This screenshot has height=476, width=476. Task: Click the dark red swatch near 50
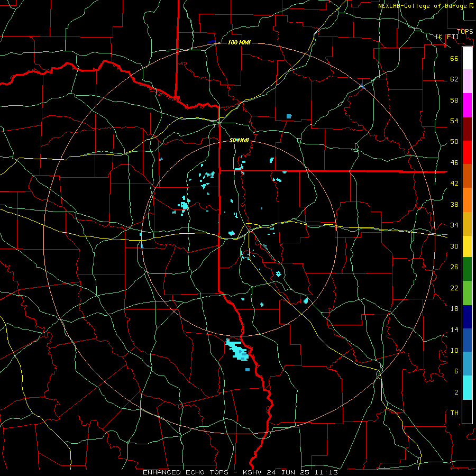467,129
